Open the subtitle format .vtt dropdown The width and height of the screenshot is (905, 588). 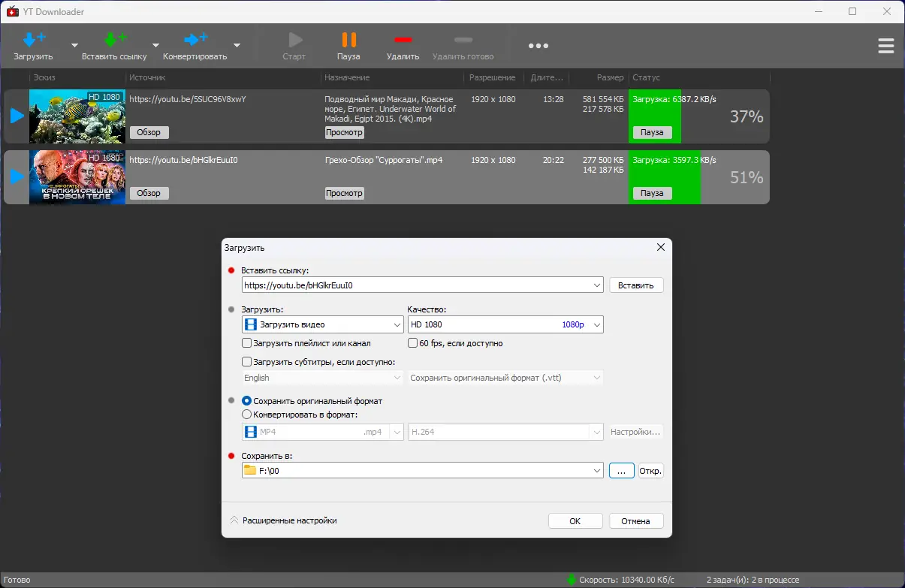597,378
